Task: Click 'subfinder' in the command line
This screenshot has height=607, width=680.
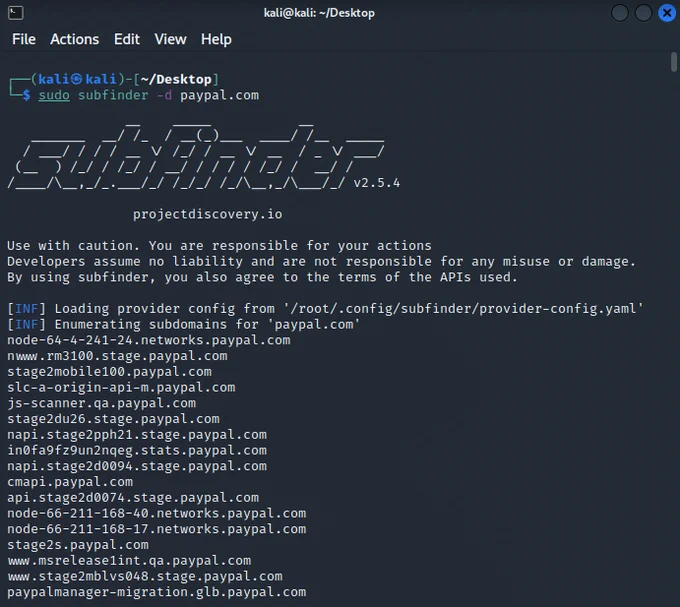Action: tap(113, 95)
